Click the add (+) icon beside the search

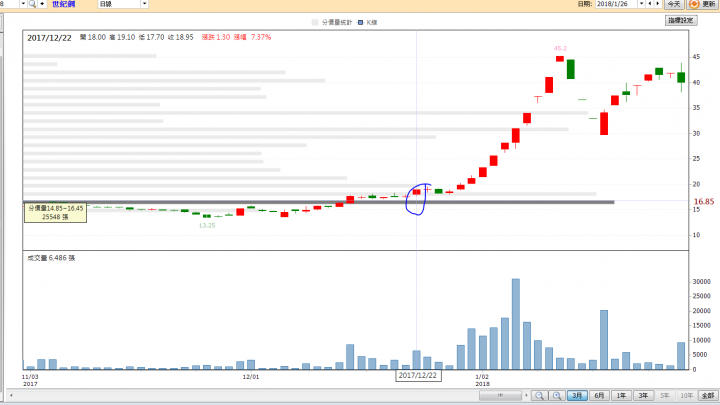(x=42, y=4)
